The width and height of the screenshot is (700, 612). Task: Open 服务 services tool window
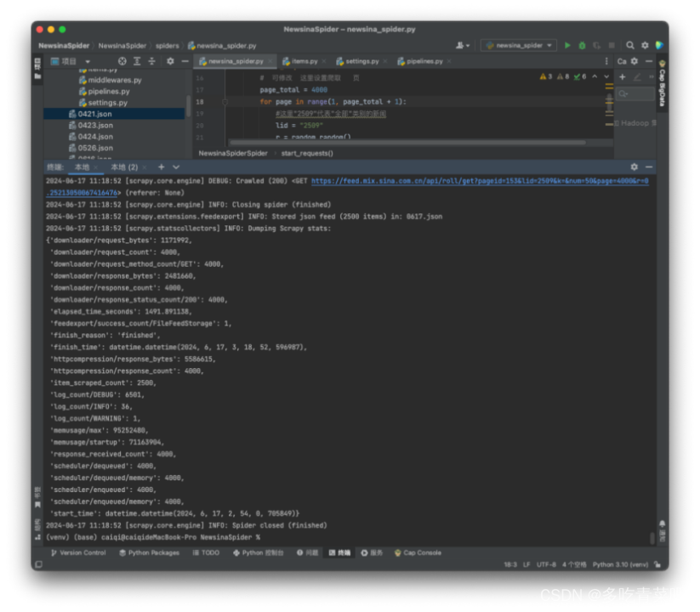(372, 553)
